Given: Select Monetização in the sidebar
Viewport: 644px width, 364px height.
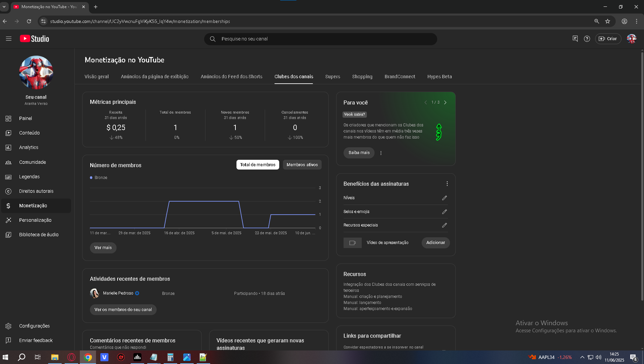Looking at the screenshot, I should 36,206.
